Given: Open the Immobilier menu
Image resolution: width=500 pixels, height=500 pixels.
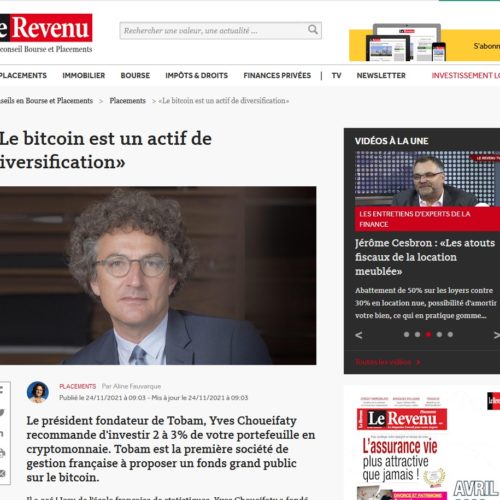Looking at the screenshot, I should coord(84,76).
